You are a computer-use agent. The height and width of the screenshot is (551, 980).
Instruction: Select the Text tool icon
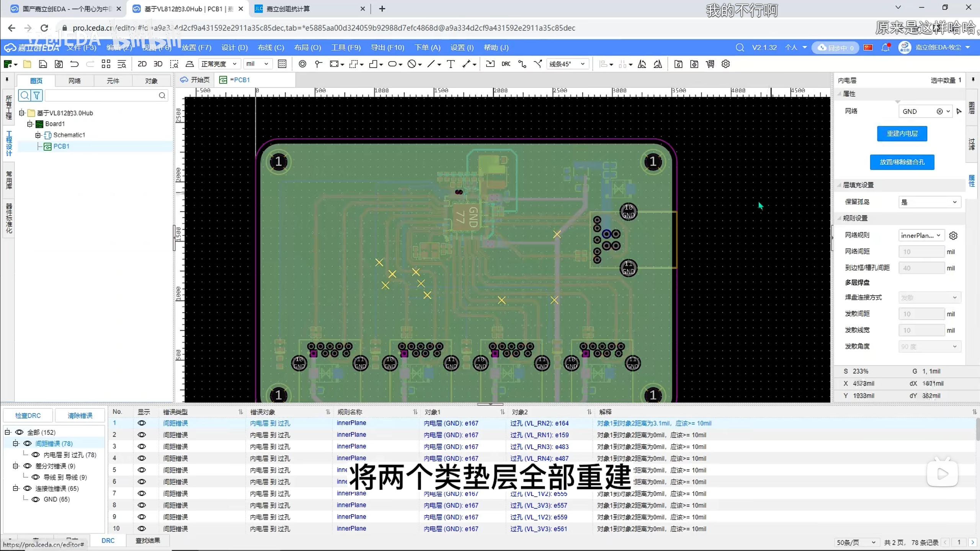(451, 64)
